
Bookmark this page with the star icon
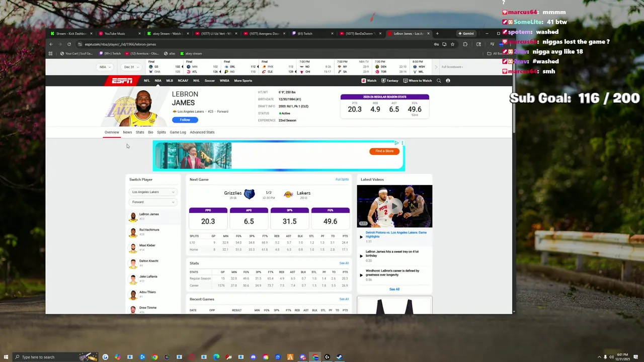click(452, 44)
